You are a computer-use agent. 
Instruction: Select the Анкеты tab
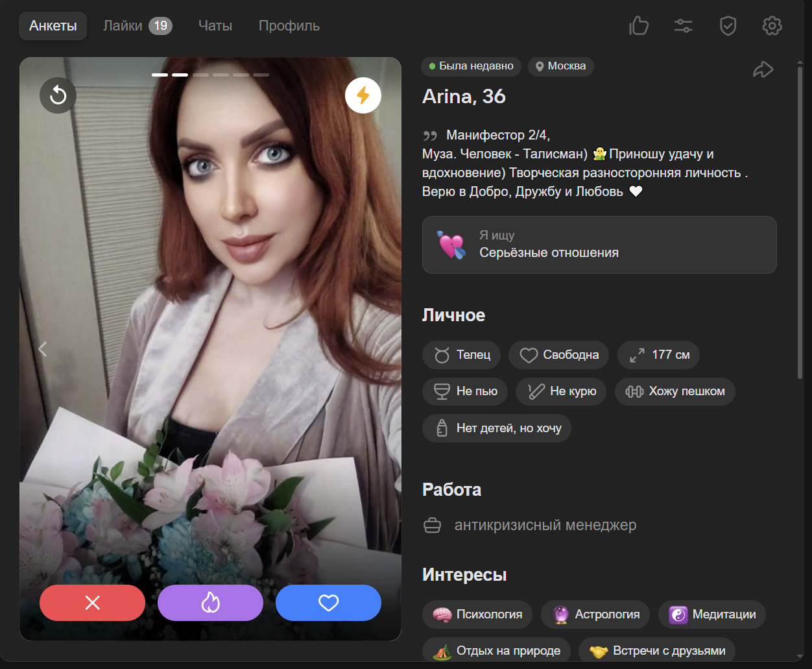[53, 26]
